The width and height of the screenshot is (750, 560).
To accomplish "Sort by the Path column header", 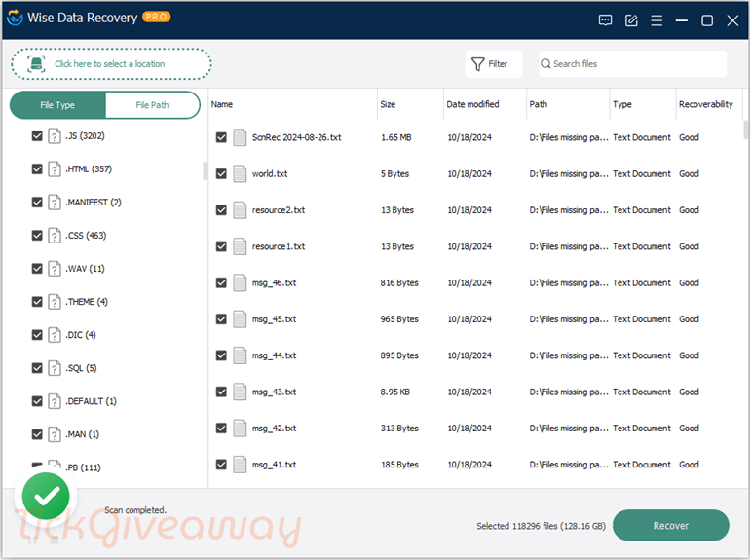I will [568, 104].
